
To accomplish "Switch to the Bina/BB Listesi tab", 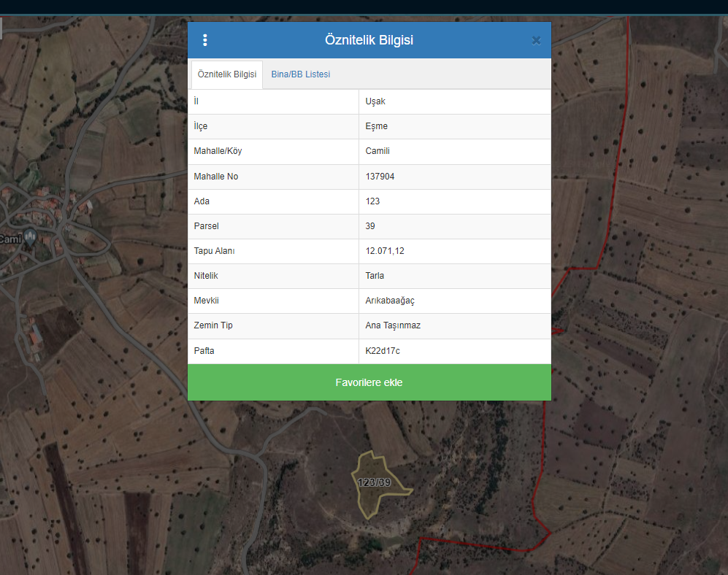I will pyautogui.click(x=300, y=74).
